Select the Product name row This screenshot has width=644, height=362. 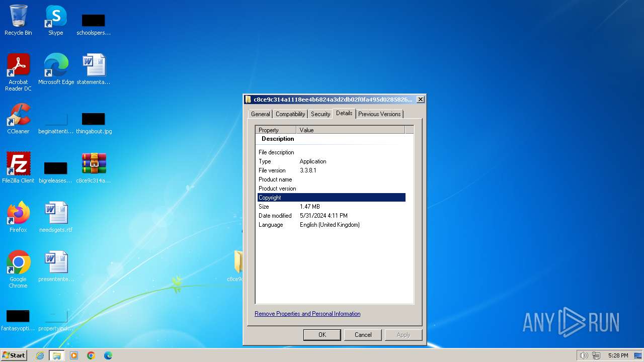[332, 179]
